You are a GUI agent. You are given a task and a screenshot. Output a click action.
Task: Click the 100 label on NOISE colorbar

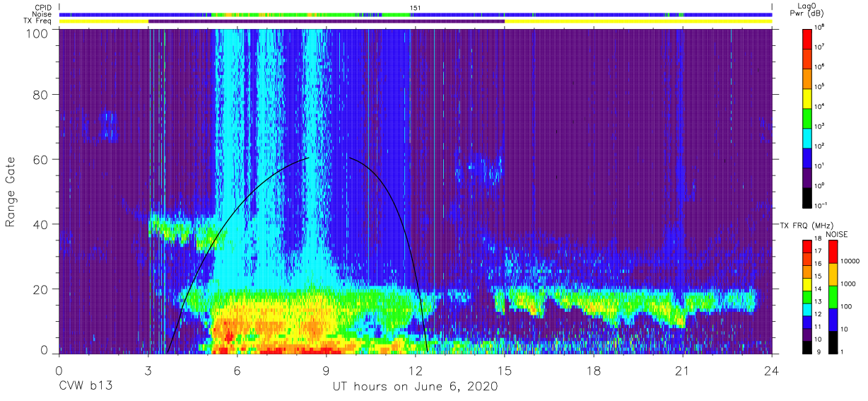tap(845, 306)
